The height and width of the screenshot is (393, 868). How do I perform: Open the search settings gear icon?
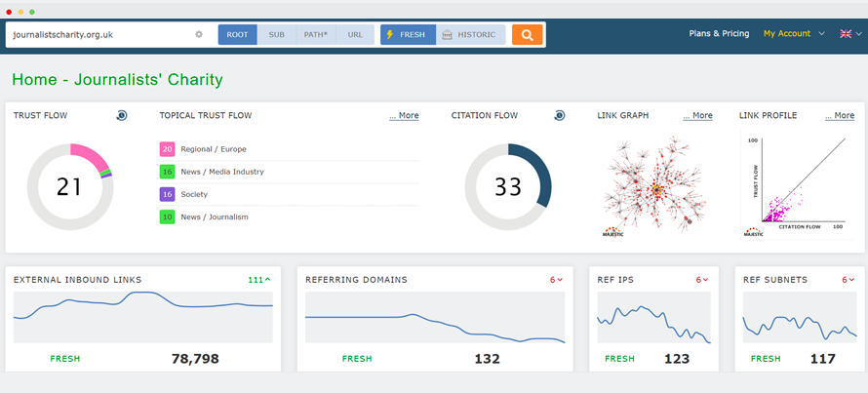point(199,34)
